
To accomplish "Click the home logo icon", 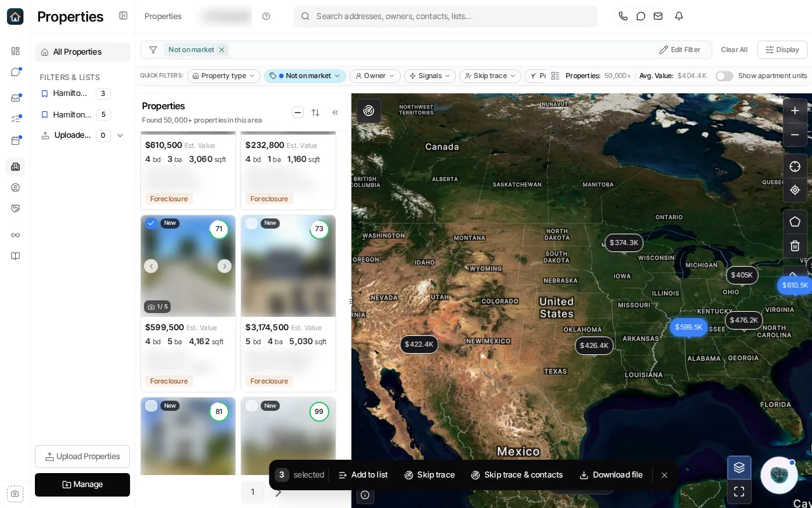I will coord(15,17).
